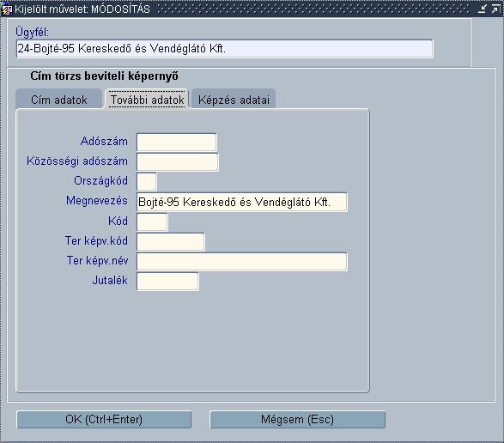Click the Jutalék field label
Screen dimensions: 504x443
click(x=110, y=281)
